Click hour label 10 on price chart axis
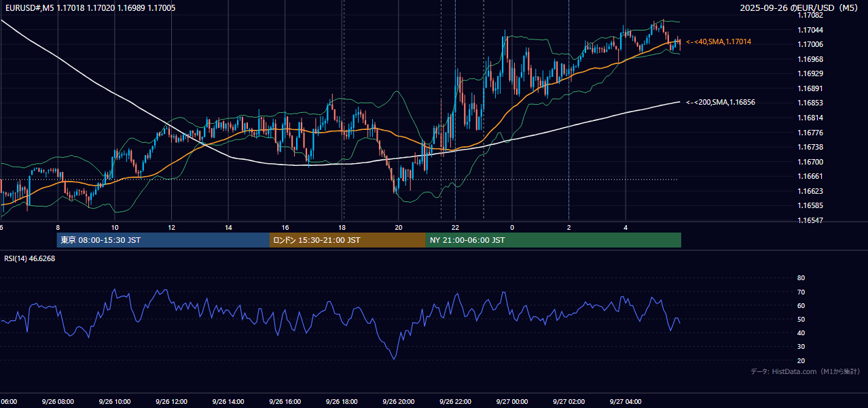Screen dimensions: 868x408 pos(115,227)
